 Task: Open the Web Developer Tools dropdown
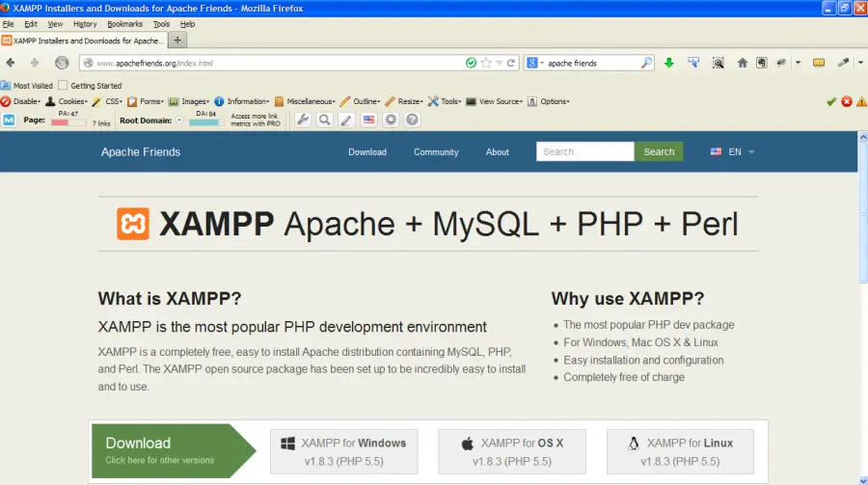[445, 101]
